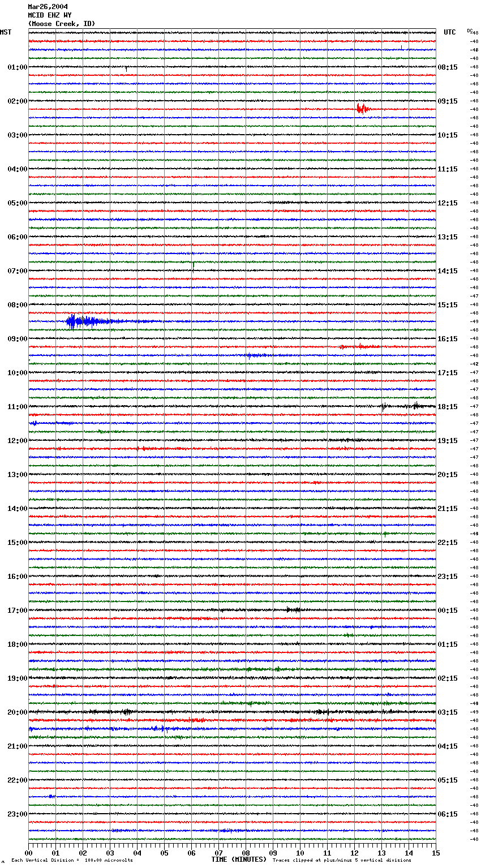Click the 02:00 MST time label

(18, 101)
